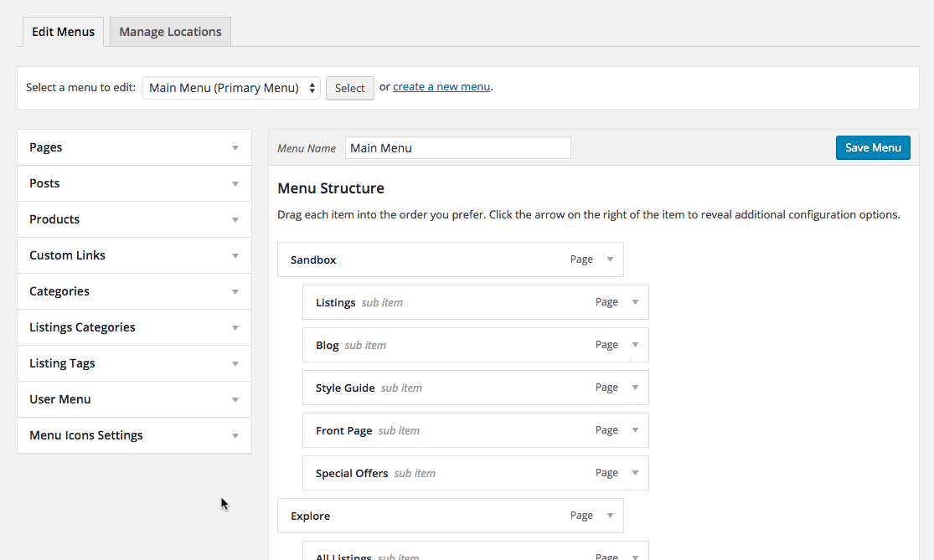This screenshot has width=934, height=560.
Task: Expand the Pages accordion panel
Action: click(235, 147)
